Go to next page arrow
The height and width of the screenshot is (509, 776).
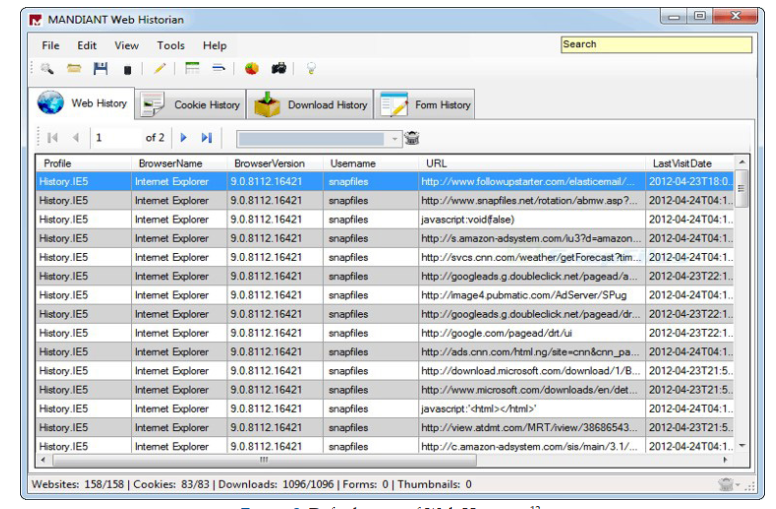[184, 138]
